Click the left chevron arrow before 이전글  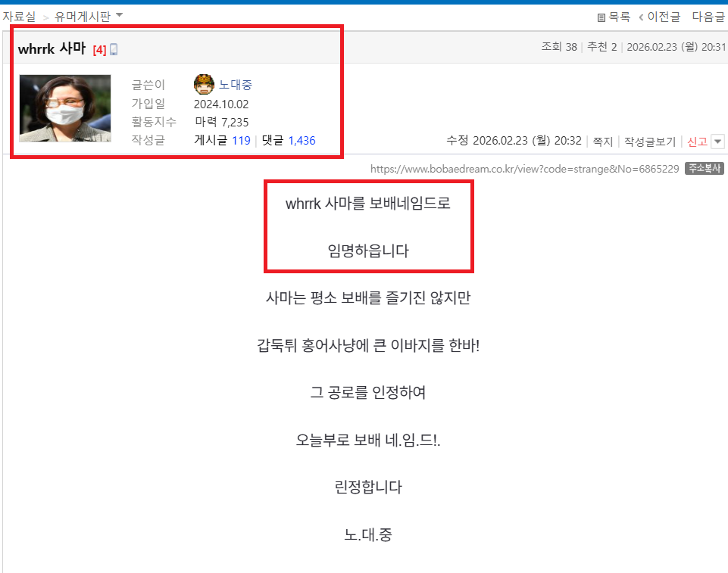pyautogui.click(x=642, y=16)
